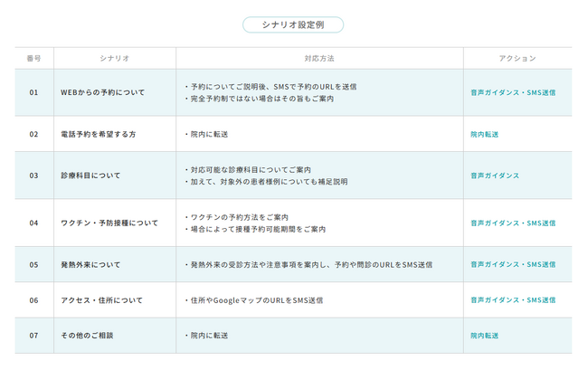This screenshot has height=370, width=588.
Task: Click 院内転送 link in row 02
Action: [485, 134]
